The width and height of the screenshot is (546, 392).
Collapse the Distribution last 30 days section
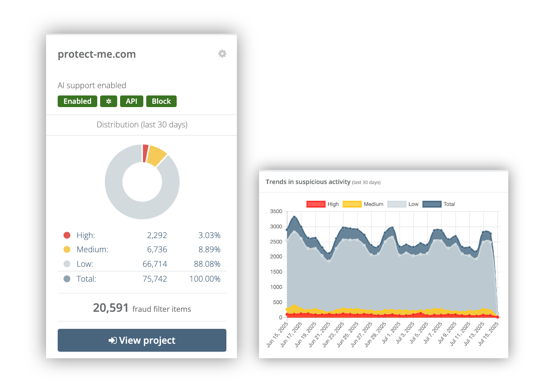pyautogui.click(x=142, y=124)
